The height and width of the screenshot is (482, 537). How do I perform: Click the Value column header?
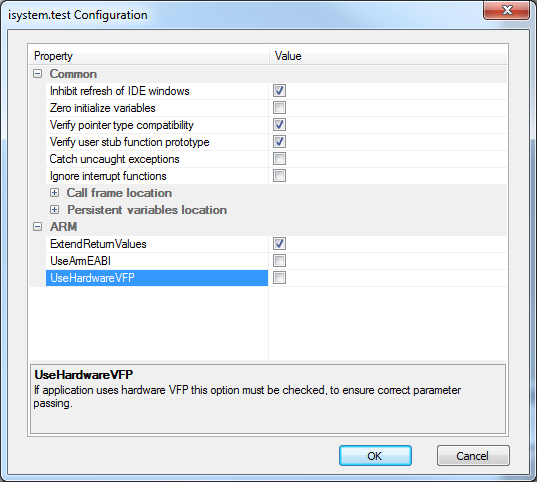pos(388,56)
